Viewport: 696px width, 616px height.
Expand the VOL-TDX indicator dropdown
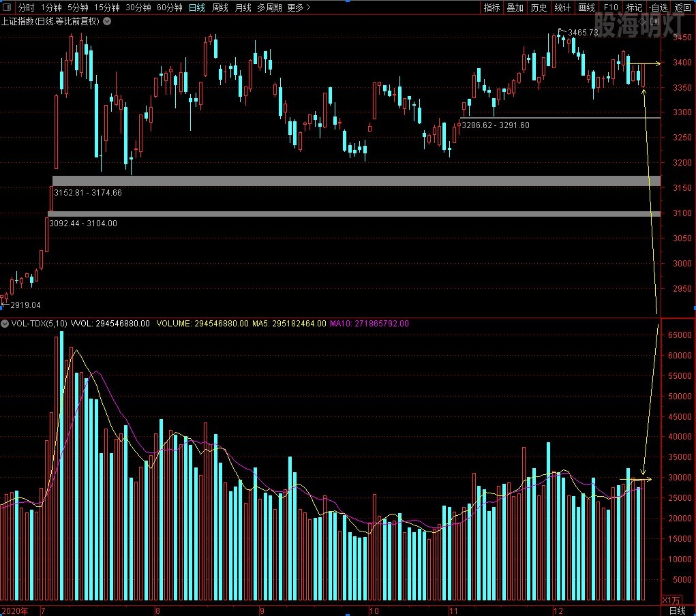[x=6, y=323]
